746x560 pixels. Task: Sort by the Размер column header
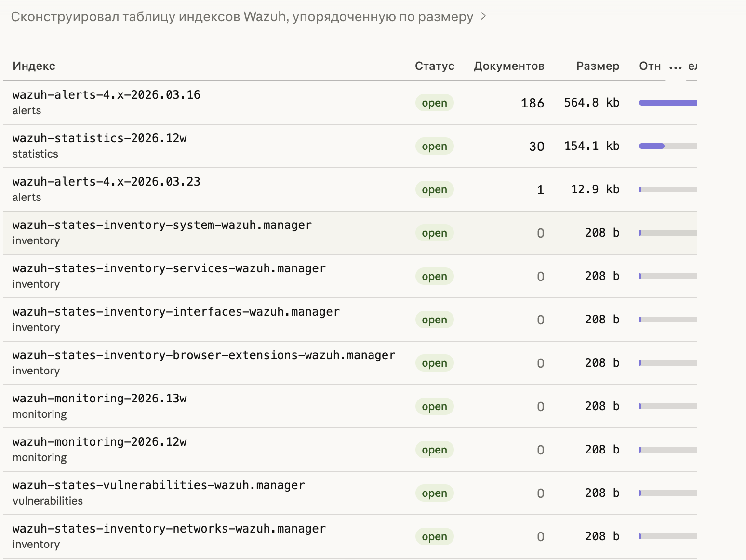[598, 66]
